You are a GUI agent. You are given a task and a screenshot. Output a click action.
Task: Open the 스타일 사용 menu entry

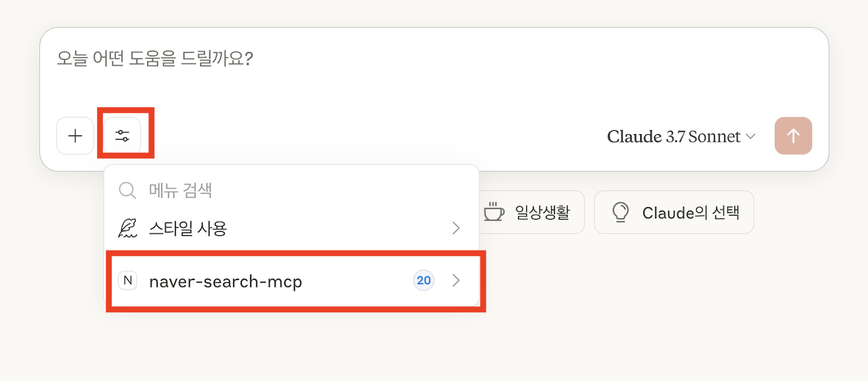[292, 228]
